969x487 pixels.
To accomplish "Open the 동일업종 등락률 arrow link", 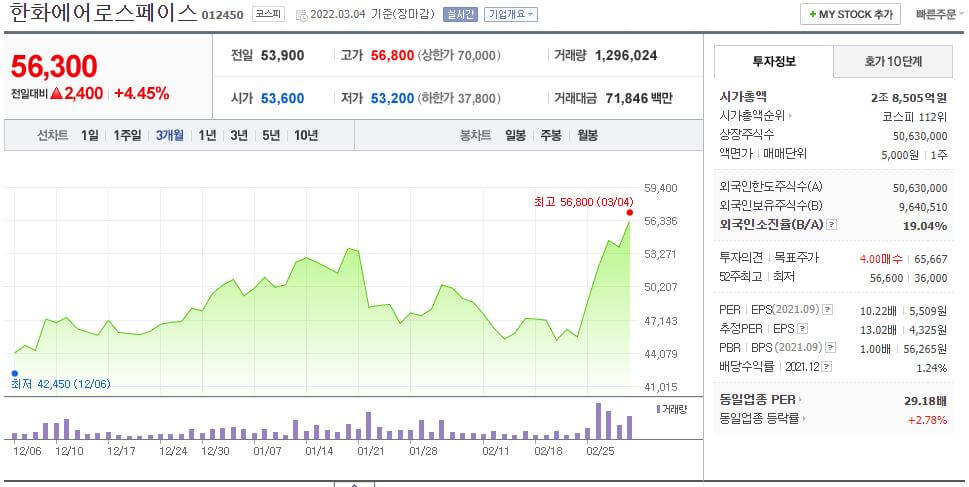I will (x=804, y=419).
